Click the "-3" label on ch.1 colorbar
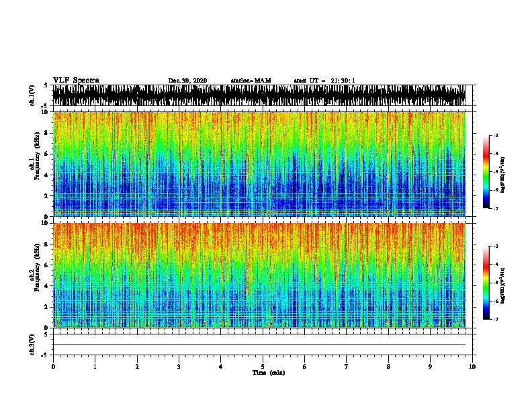Viewport: 532px width, 411px height. click(495, 135)
